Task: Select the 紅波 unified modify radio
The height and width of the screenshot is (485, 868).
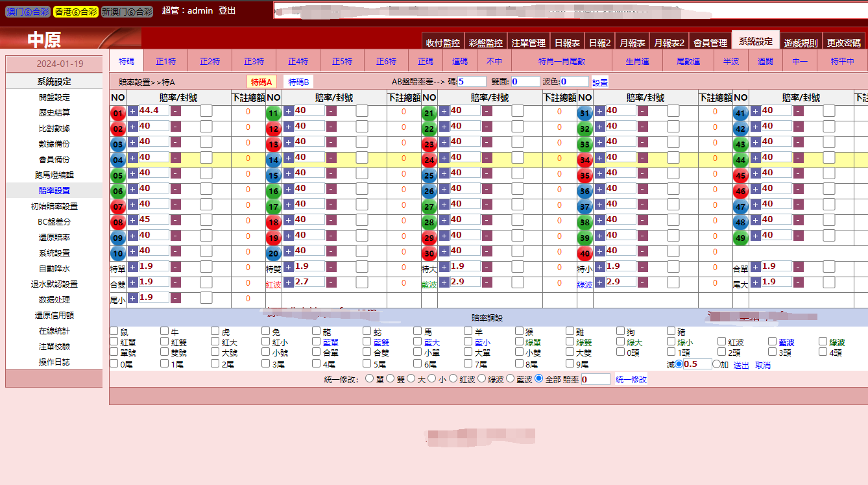Action: 453,379
